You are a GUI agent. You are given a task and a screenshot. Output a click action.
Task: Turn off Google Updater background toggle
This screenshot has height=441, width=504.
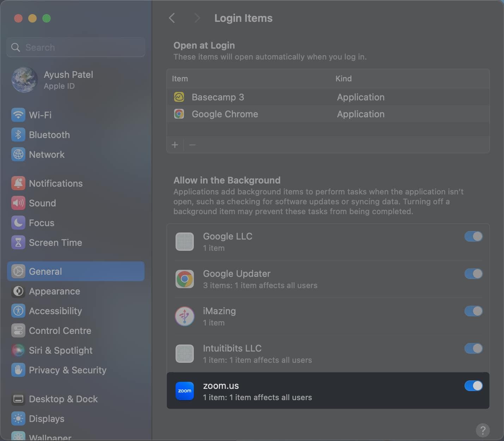[473, 274]
